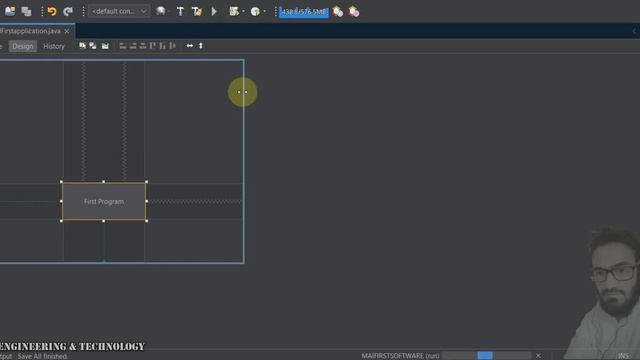Click the Undo arrow icon
640x360 pixels.
point(52,11)
